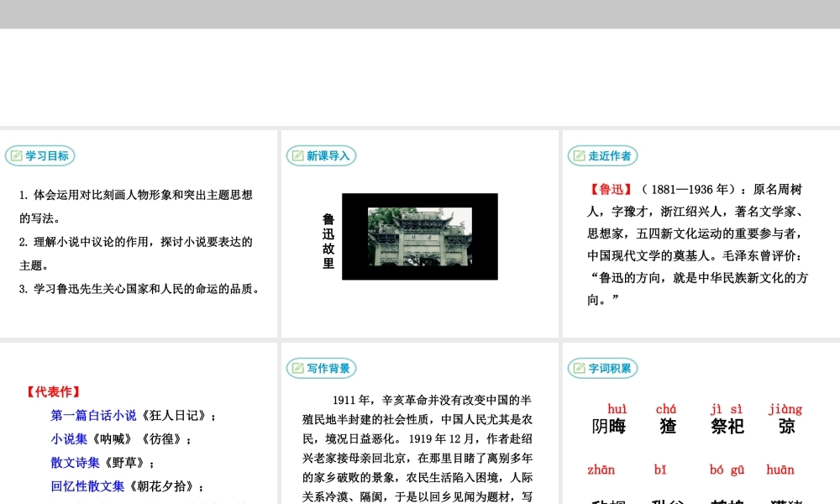Click the vertical 鲁迅故里 caption
The height and width of the screenshot is (504, 840).
pyautogui.click(x=328, y=241)
